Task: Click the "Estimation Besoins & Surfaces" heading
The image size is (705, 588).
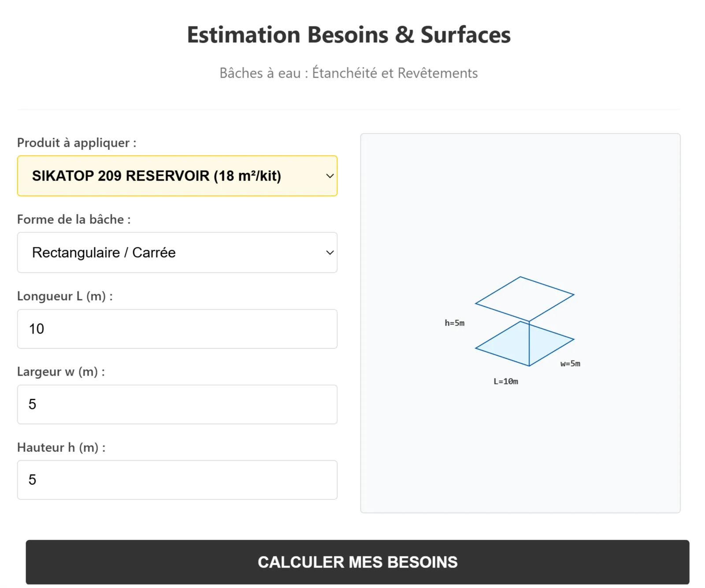Action: pos(349,35)
